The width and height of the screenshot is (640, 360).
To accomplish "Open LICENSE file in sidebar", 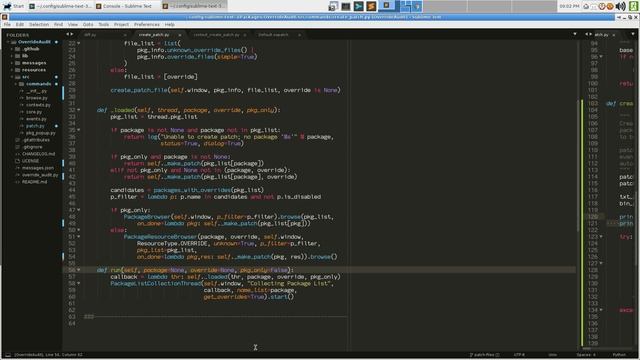I will (30, 161).
